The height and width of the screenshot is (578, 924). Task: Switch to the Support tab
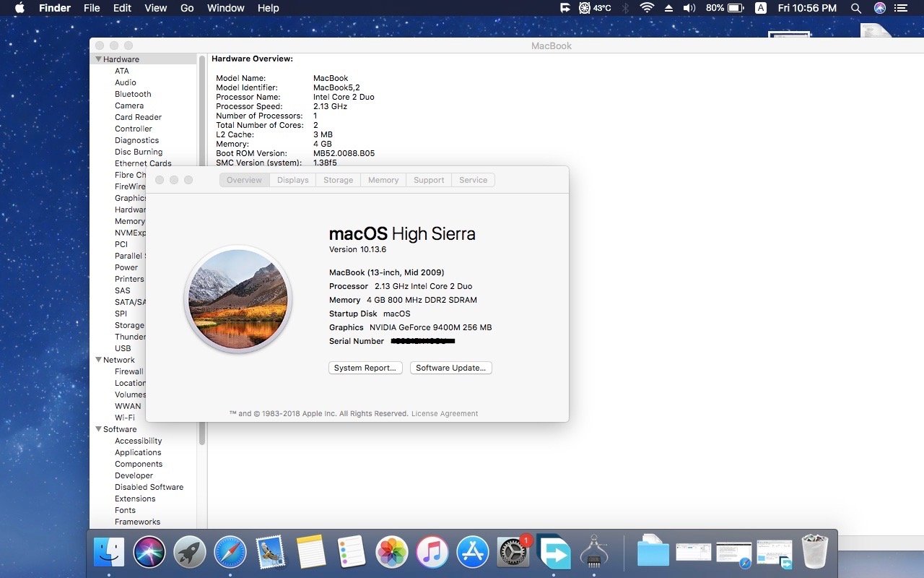point(429,180)
